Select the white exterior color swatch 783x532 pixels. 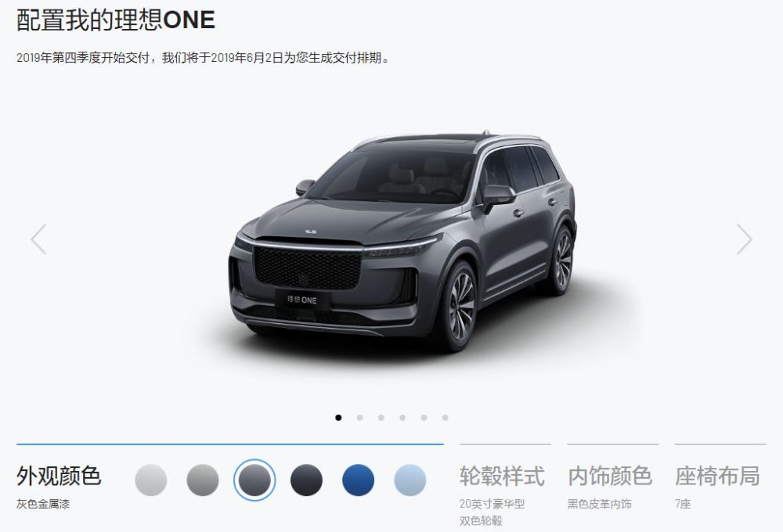pos(151,480)
